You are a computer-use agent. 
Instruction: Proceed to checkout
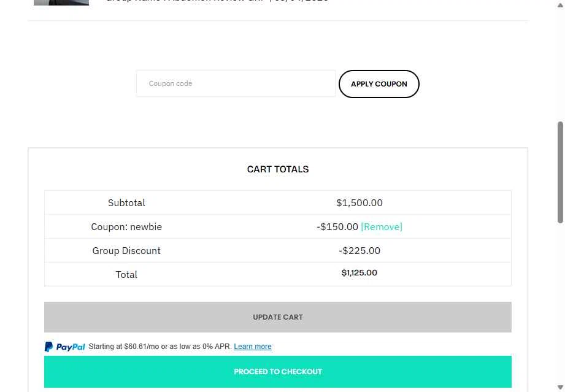tap(277, 372)
